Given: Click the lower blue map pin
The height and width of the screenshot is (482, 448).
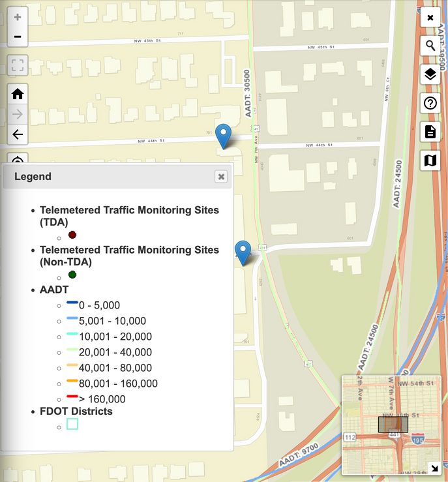Looking at the screenshot, I should tap(243, 252).
